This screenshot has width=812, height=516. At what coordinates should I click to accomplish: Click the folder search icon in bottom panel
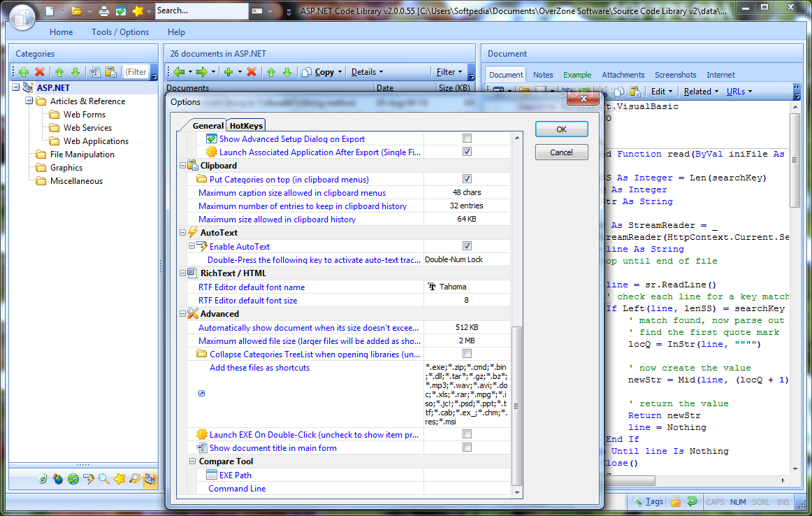135,479
